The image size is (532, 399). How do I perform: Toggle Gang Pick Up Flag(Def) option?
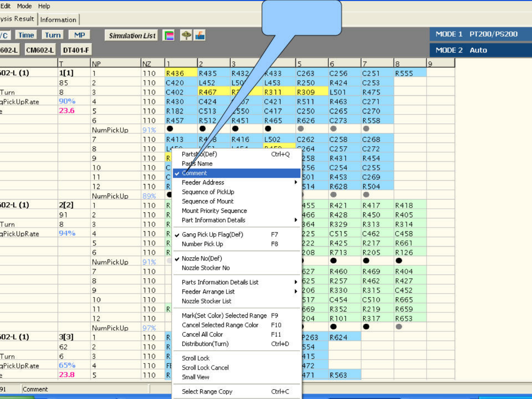(x=212, y=235)
